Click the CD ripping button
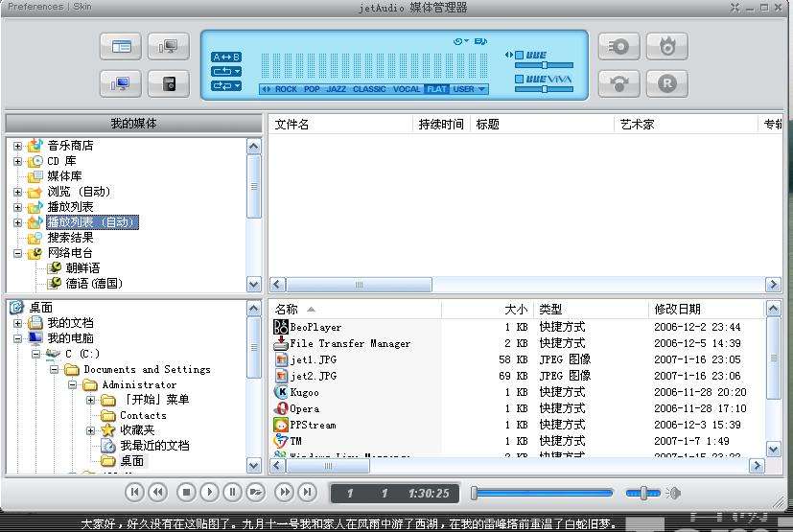The width and height of the screenshot is (793, 532). coord(619,47)
